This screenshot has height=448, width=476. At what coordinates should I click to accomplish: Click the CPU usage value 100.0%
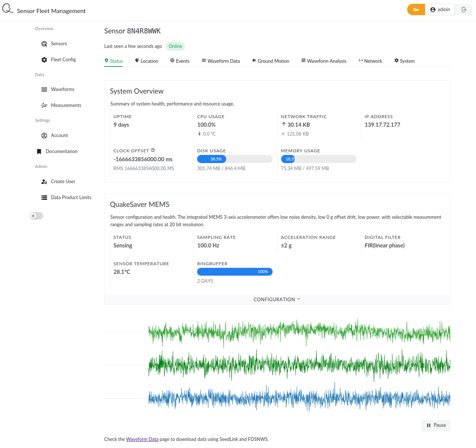pos(206,125)
